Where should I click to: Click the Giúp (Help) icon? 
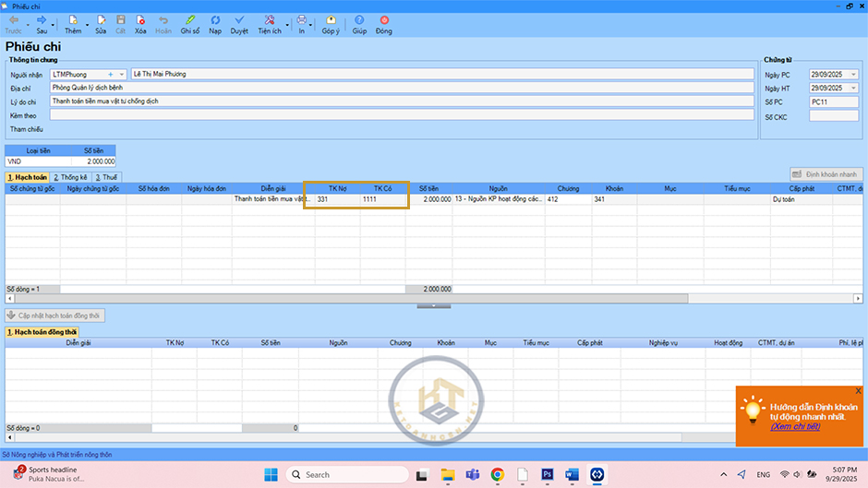[x=359, y=20]
